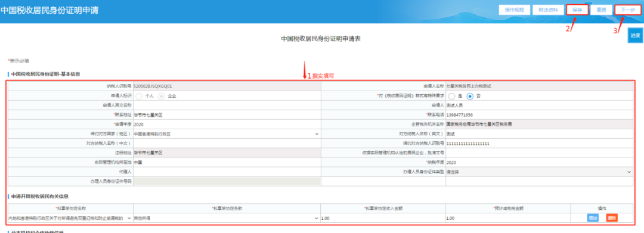Click the 申请年度 field showing 2020

pyautogui.click(x=227, y=125)
